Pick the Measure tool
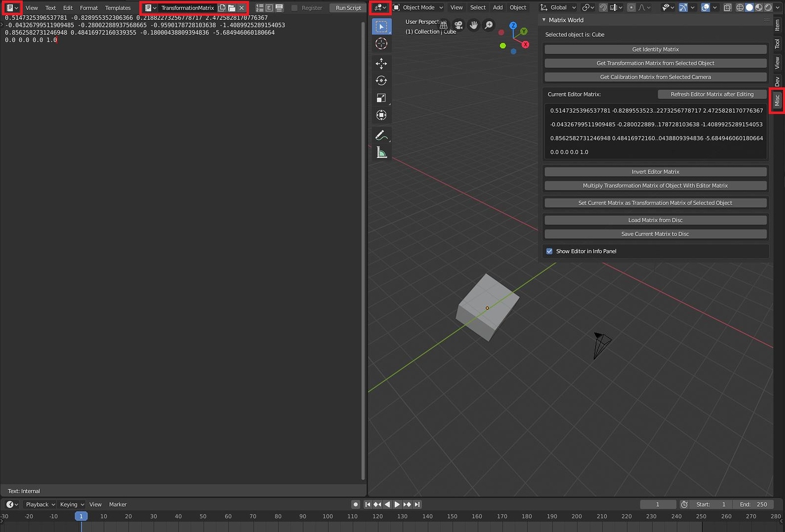 pyautogui.click(x=381, y=152)
